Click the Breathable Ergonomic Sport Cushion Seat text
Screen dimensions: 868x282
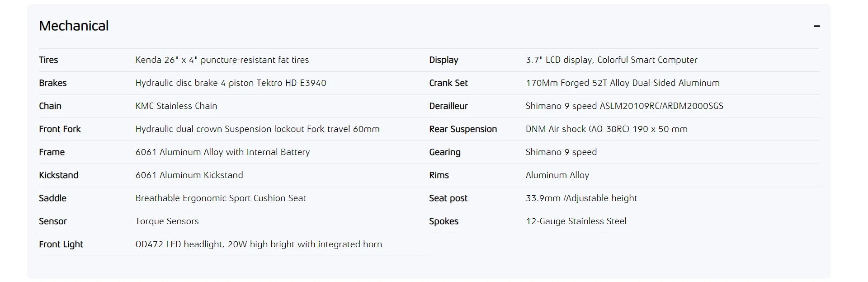221,198
